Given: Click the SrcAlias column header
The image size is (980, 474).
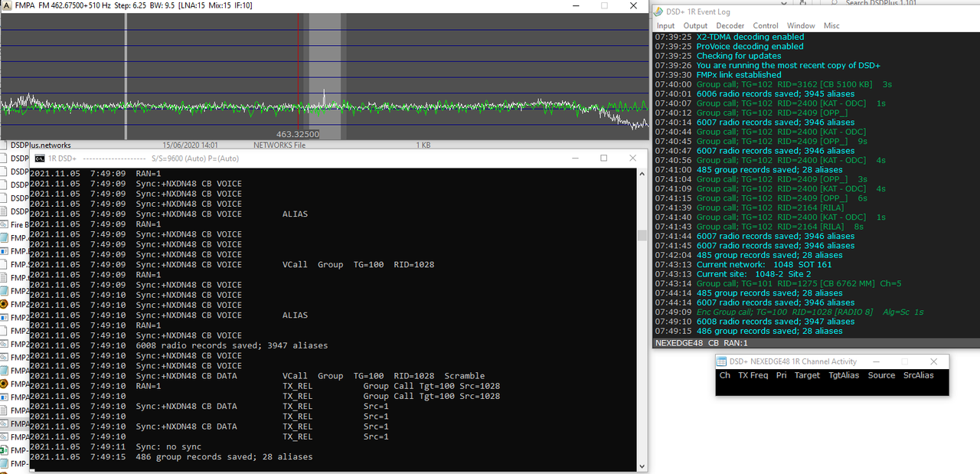Looking at the screenshot, I should (x=919, y=375).
